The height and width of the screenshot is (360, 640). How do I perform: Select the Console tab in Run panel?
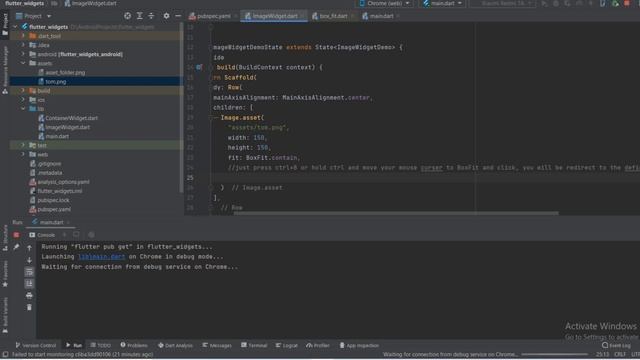pyautogui.click(x=42, y=235)
